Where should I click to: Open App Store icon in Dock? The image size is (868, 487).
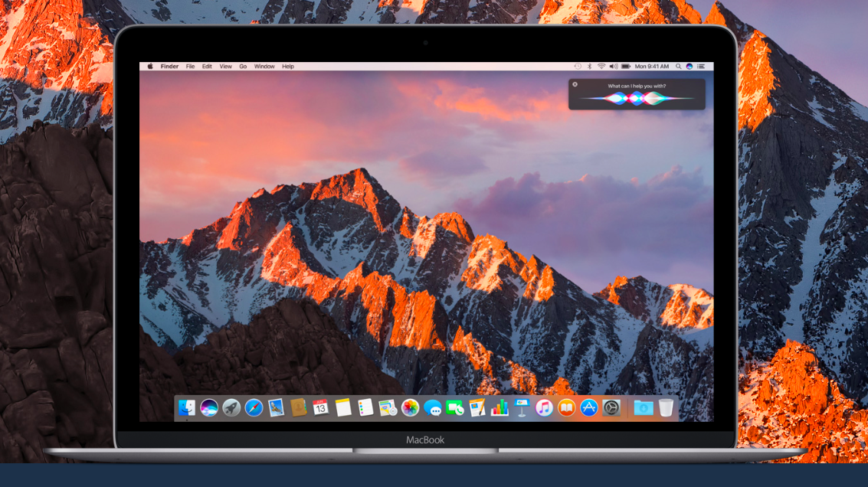[x=589, y=408]
